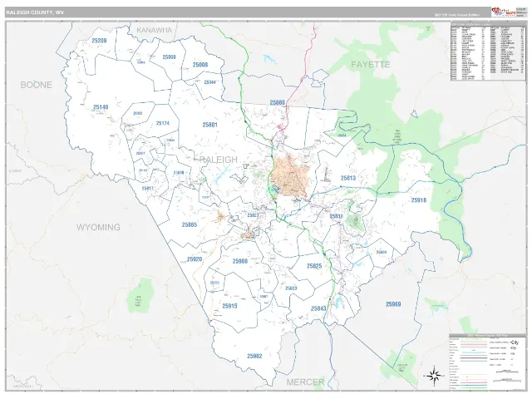Click the RALEIGH county name label
This screenshot has width=532, height=399.
[219, 160]
